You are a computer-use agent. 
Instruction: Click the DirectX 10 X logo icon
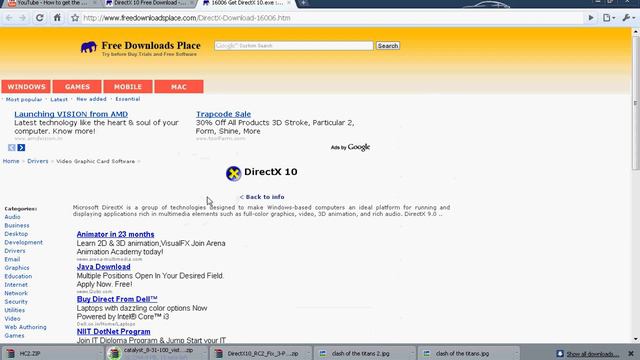pyautogui.click(x=233, y=173)
